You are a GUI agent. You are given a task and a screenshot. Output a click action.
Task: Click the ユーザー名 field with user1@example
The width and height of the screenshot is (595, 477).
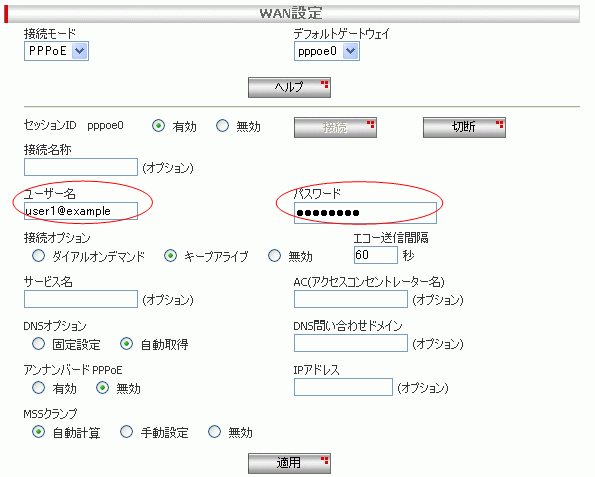coord(81,211)
